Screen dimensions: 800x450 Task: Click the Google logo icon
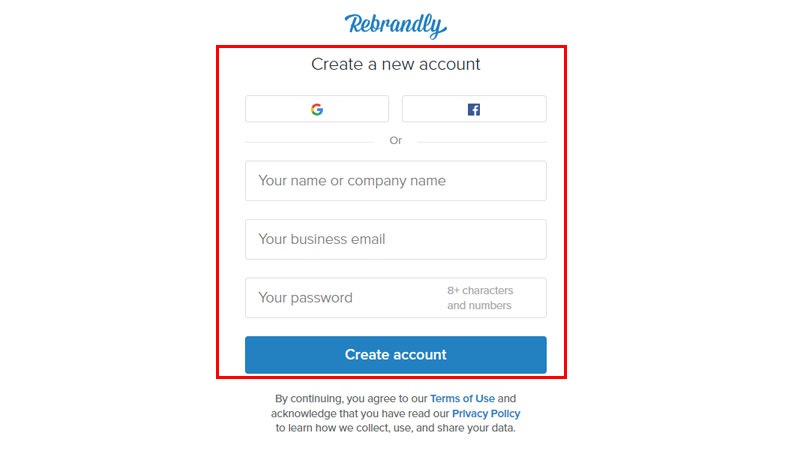click(317, 109)
